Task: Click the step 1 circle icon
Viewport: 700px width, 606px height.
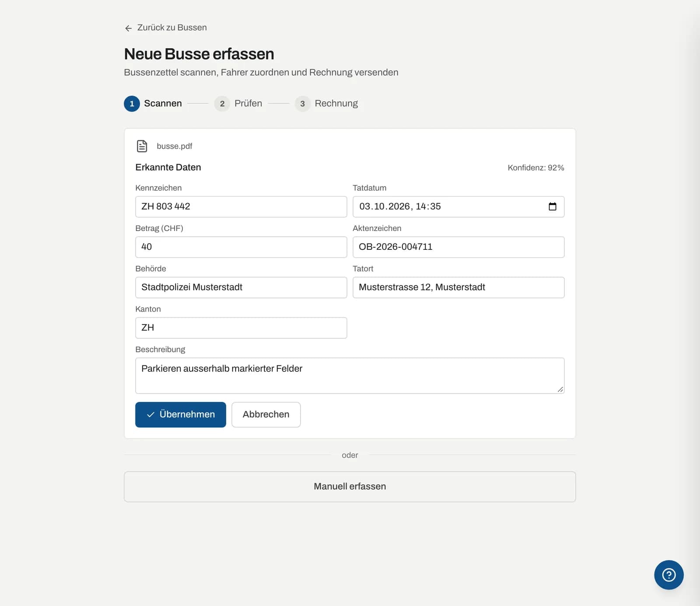Action: pos(132,104)
